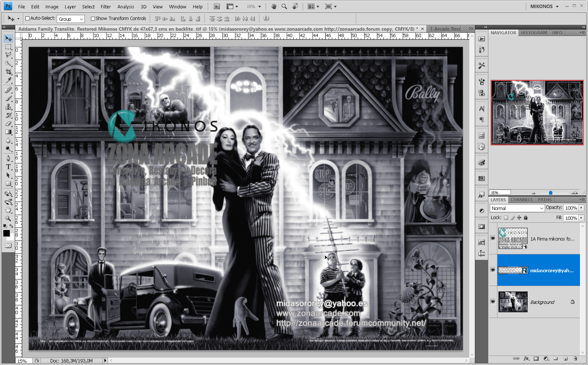Select the Horizontal Type tool
588x365 pixels.
point(8,167)
